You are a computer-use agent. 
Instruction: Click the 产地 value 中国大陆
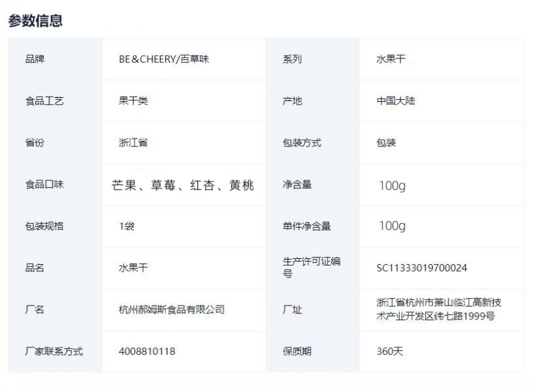coord(396,101)
